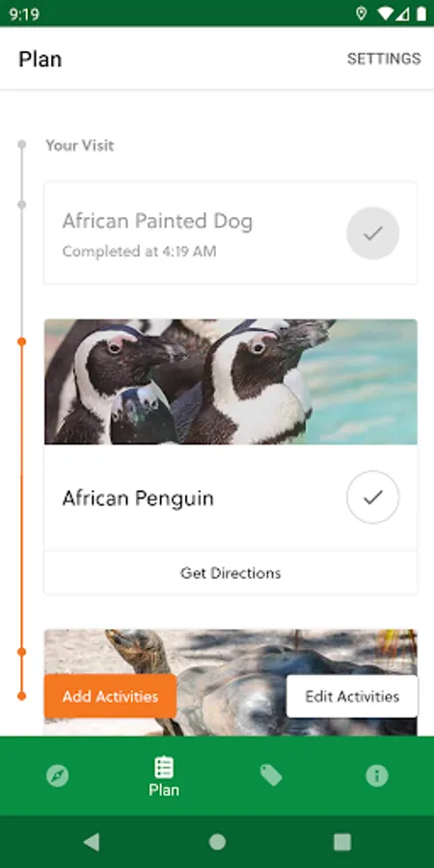The image size is (434, 868).
Task: Open the price tag offers icon
Action: point(271,775)
